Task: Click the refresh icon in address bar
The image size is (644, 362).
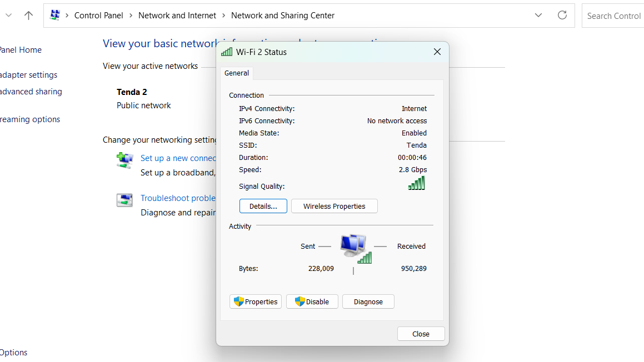Action: coord(562,15)
